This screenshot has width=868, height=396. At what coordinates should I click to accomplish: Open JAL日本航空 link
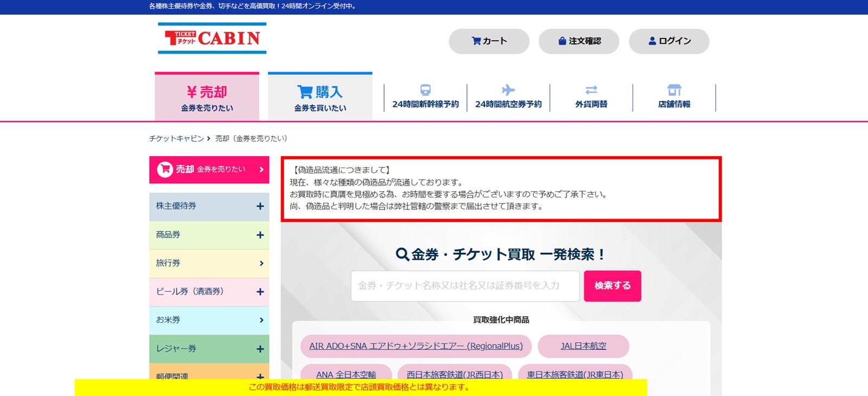(584, 346)
